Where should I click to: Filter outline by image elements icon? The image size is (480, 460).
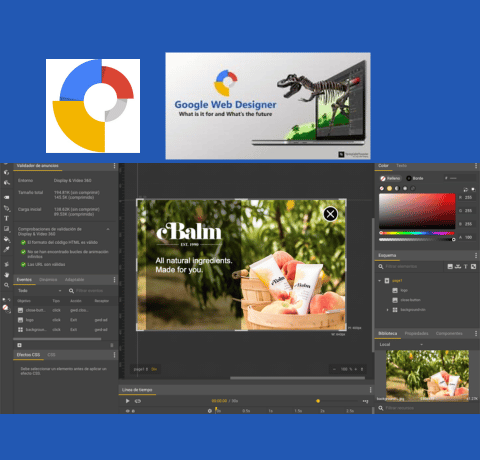point(450,267)
